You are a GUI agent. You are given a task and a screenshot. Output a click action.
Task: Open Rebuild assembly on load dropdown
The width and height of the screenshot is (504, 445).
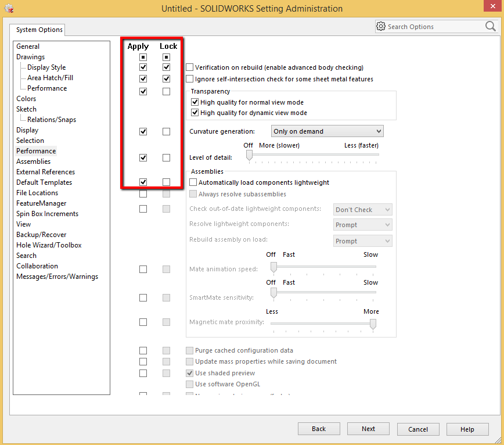[362, 241]
